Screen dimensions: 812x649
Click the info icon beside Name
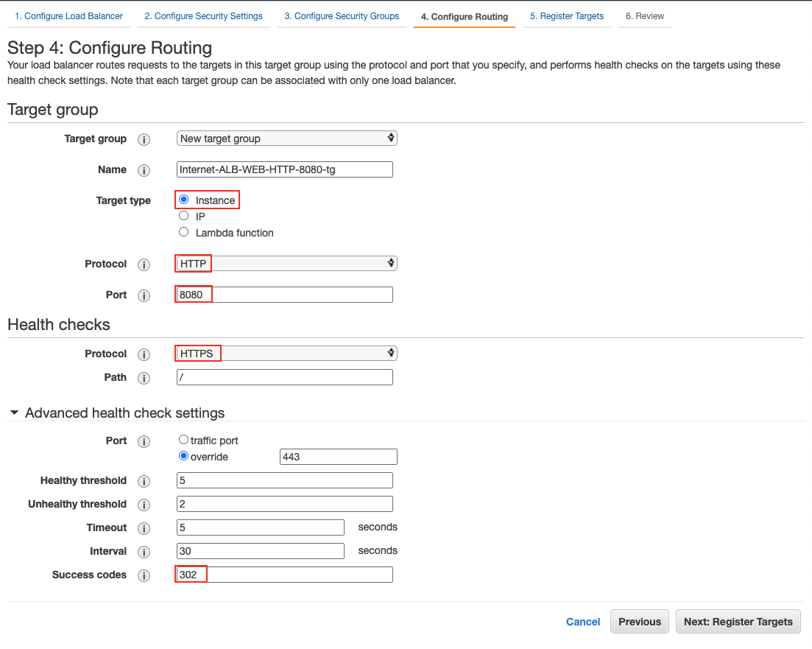click(x=144, y=170)
